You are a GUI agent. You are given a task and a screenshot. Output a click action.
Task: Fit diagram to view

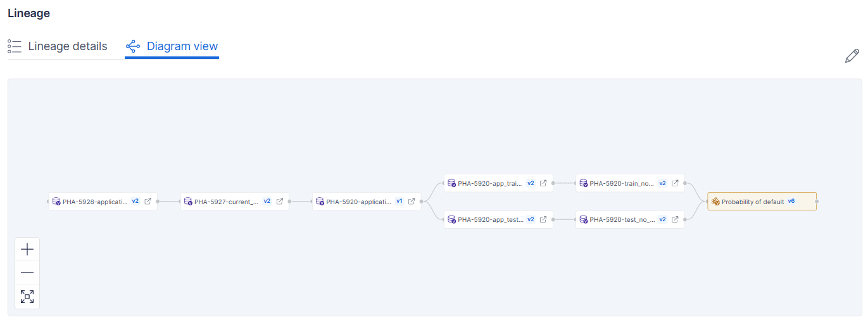[27, 297]
